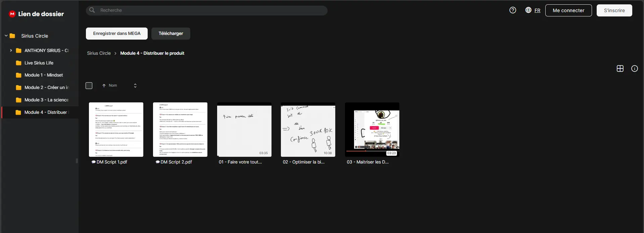
Task: Go to Sirius Circle breadcrumb link
Action: 99,53
